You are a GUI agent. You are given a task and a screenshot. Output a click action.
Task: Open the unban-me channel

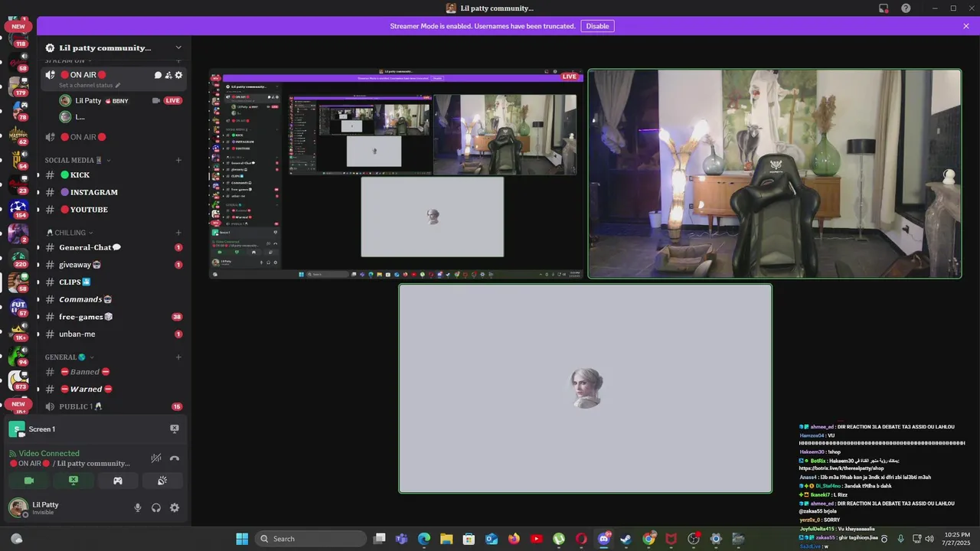coord(113,334)
